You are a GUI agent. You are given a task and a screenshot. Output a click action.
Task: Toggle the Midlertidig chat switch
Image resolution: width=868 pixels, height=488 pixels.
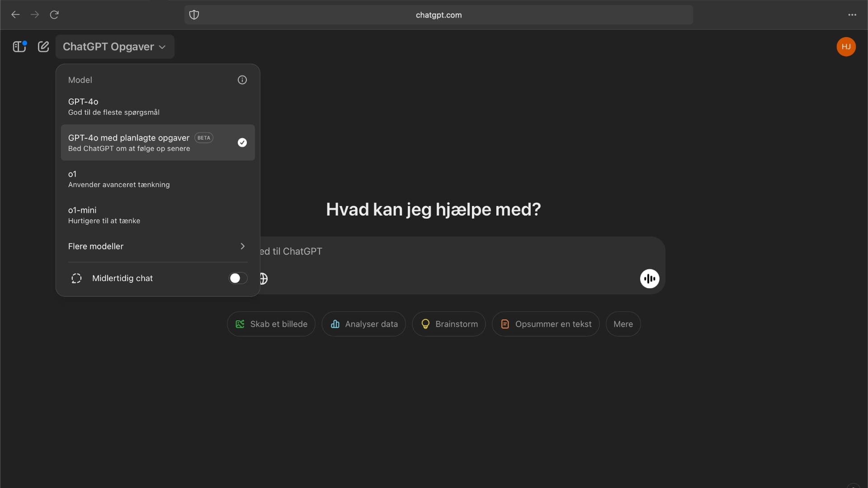(x=238, y=278)
